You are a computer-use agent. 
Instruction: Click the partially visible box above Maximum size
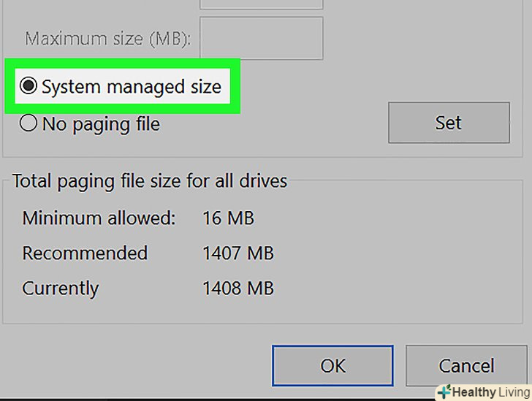261,4
